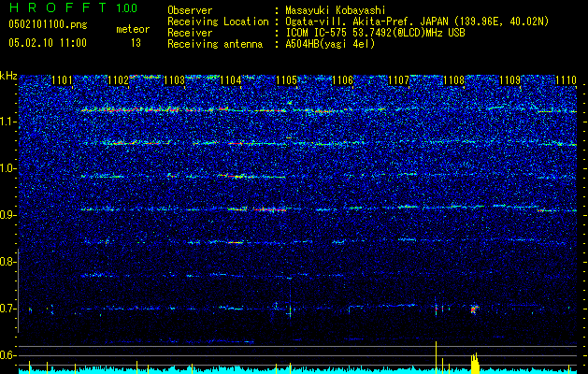Click time marker 1106
Image resolution: width=588 pixels, height=374 pixels.
pos(343,79)
